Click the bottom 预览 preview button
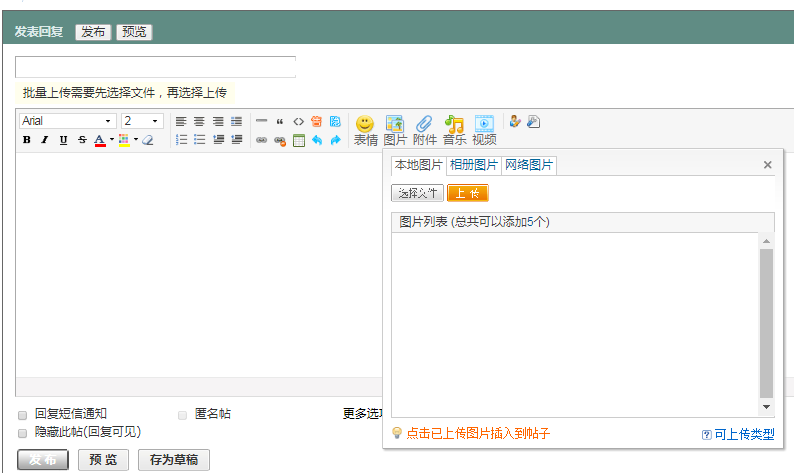The height and width of the screenshot is (473, 794). pyautogui.click(x=103, y=460)
